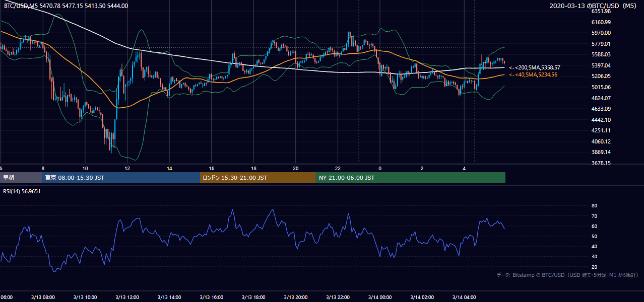Click the price axis label 6351.98
This screenshot has width=644, height=302.
(x=601, y=11)
